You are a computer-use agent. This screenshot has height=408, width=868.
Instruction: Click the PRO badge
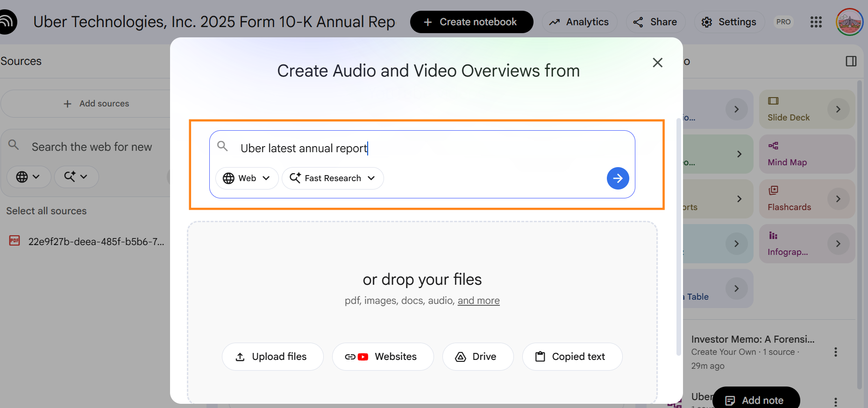pyautogui.click(x=783, y=22)
